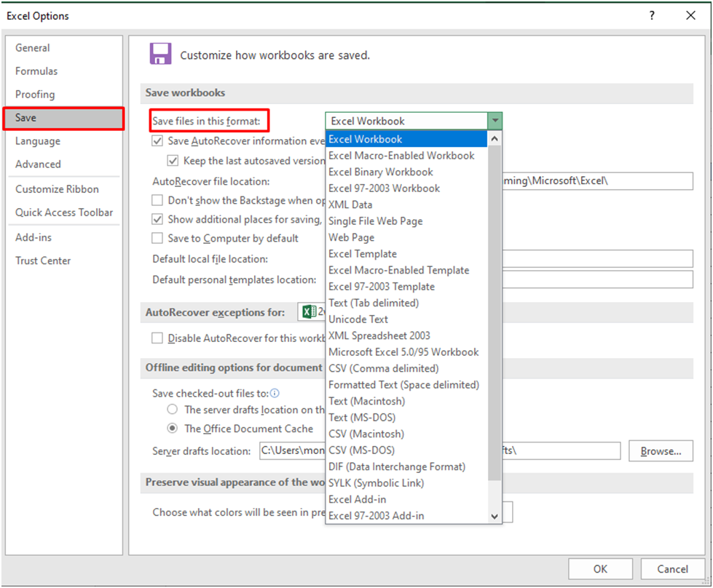The width and height of the screenshot is (713, 588).
Task: Open Trust Center settings
Action: pos(43,261)
